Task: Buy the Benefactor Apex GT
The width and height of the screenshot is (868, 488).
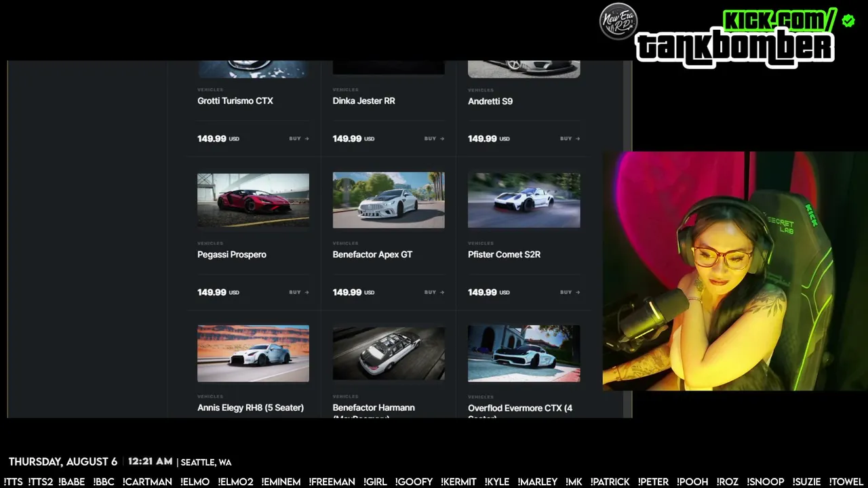Action: pos(434,293)
